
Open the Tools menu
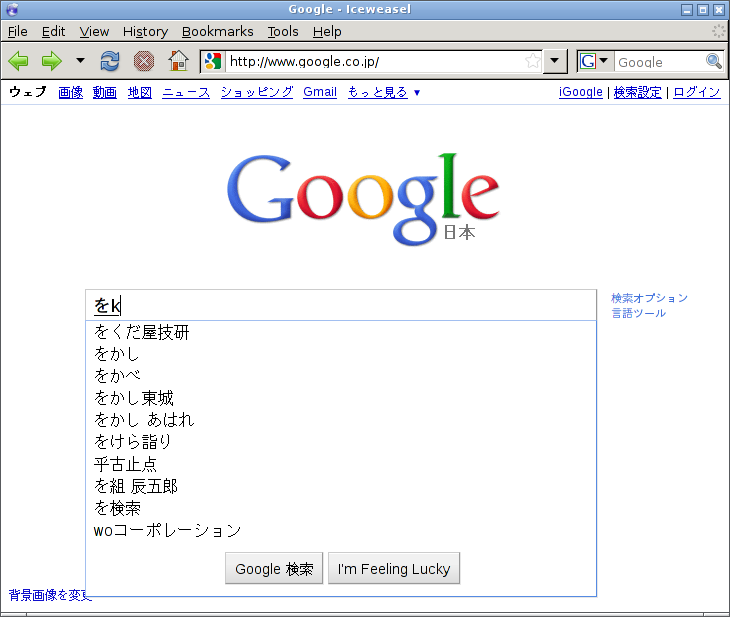283,32
